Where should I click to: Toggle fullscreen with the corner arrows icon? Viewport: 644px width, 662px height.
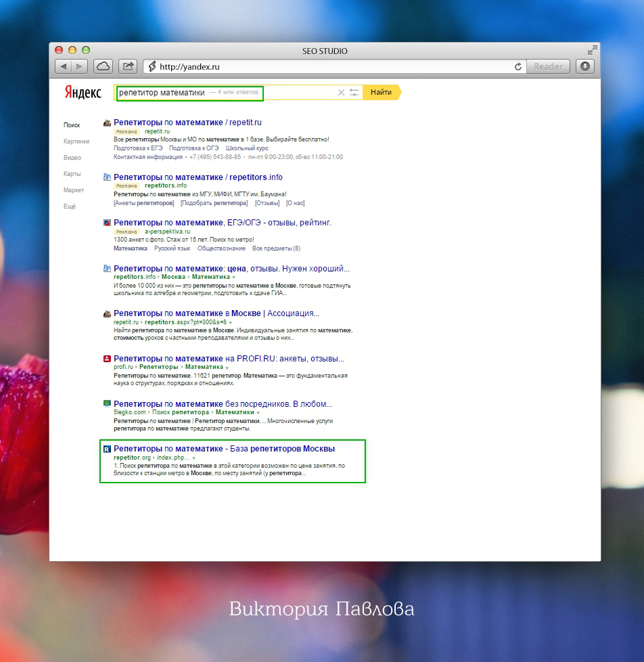click(592, 50)
